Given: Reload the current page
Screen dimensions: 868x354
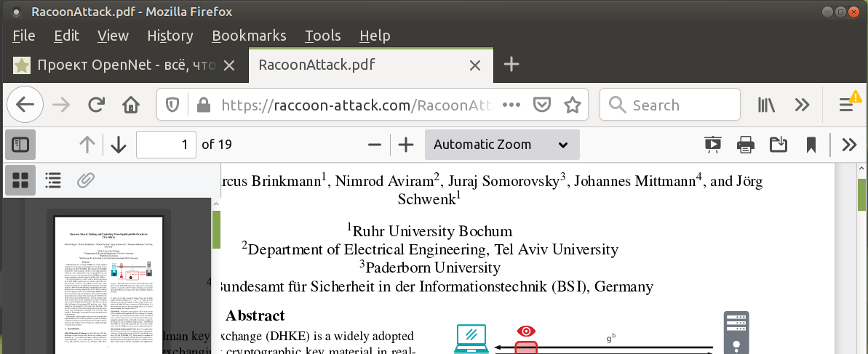Looking at the screenshot, I should click(96, 105).
